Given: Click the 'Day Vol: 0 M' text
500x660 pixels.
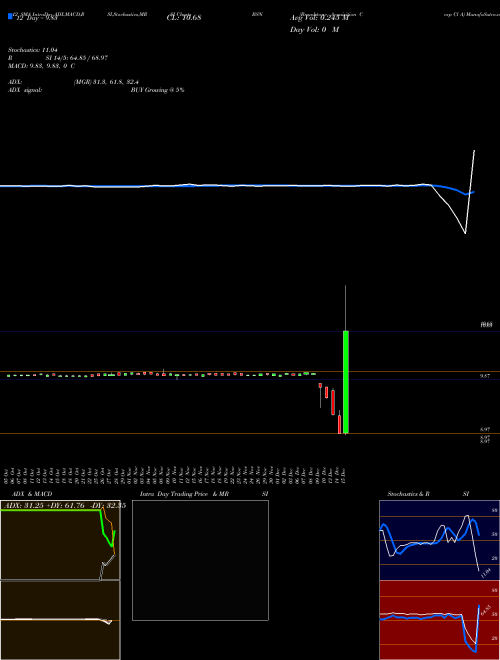Looking at the screenshot, I should click(x=314, y=30).
